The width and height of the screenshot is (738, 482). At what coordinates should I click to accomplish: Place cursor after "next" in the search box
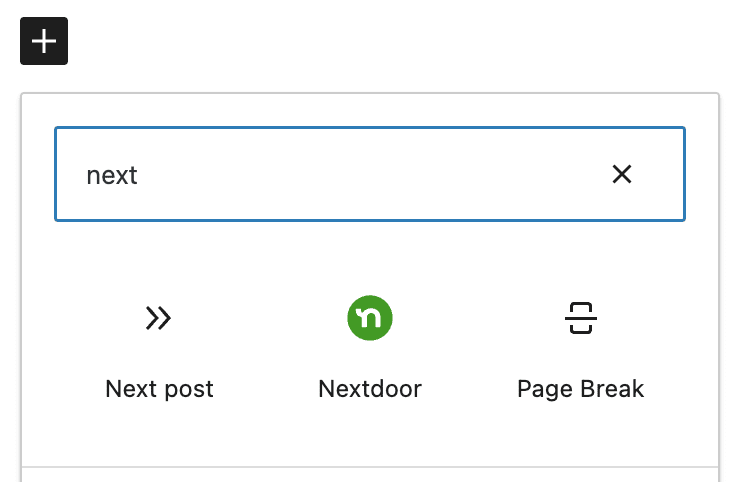point(139,176)
